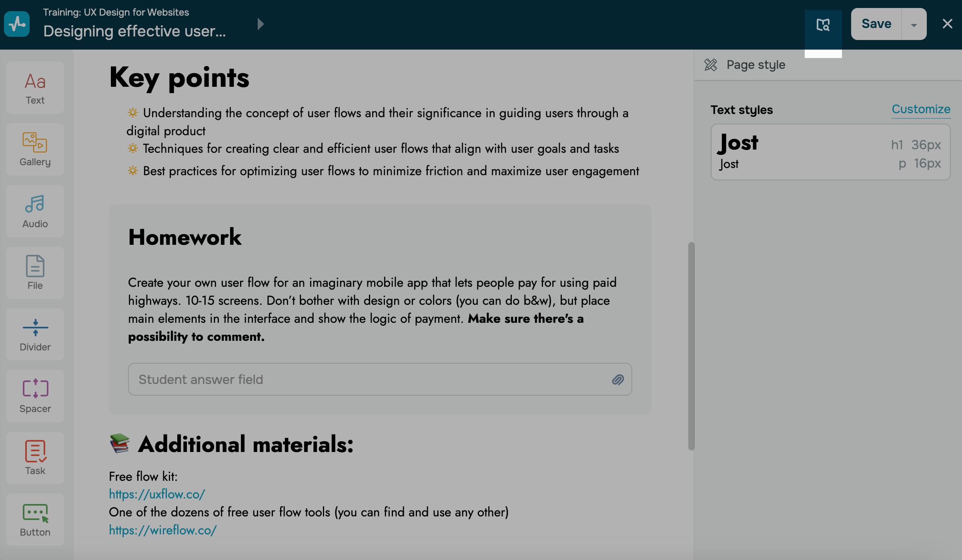Click the attachment paperclip in answer field

click(x=618, y=380)
